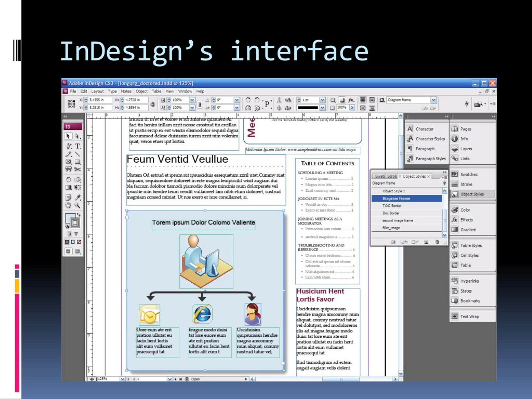
Task: Open the Diagram frame object style dropdown
Action: coord(433,100)
